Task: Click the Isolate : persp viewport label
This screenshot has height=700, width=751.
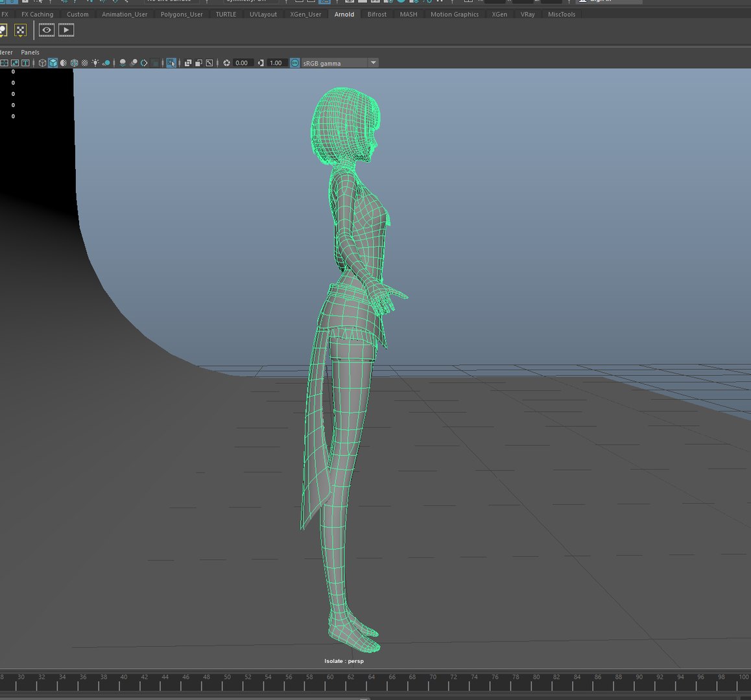Action: [344, 661]
